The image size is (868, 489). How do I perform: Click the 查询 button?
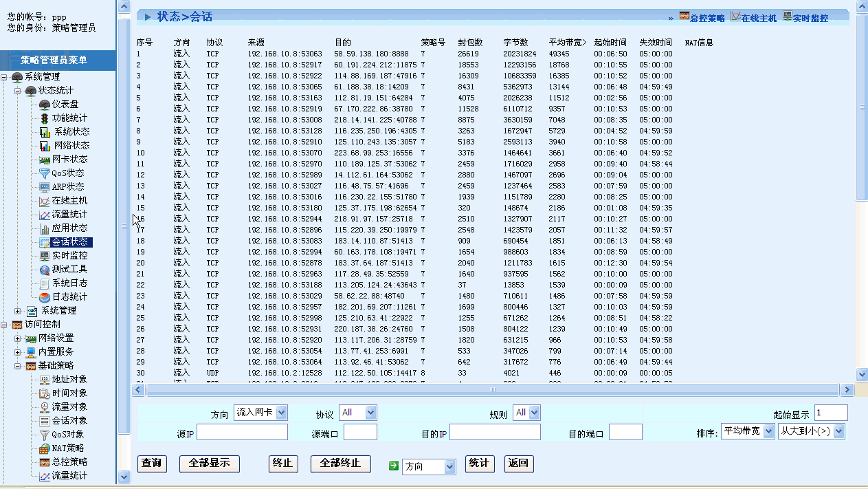pyautogui.click(x=152, y=464)
